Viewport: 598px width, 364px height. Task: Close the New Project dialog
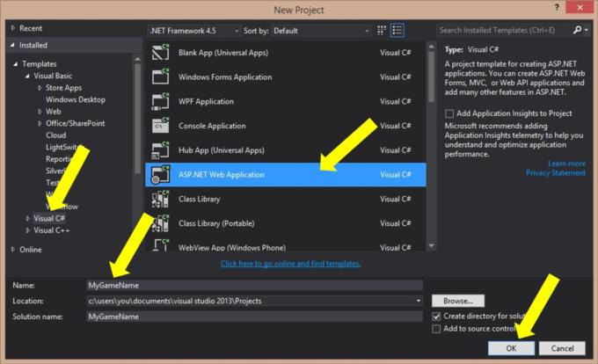tap(580, 7)
